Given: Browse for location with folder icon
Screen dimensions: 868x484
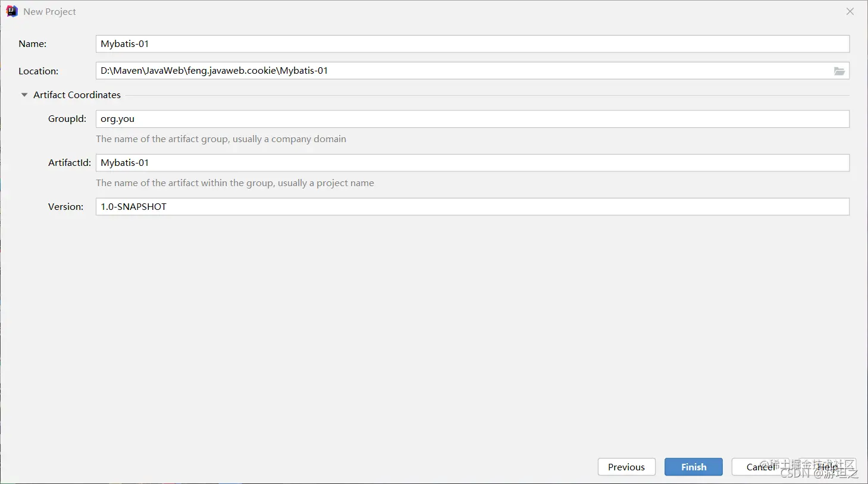Looking at the screenshot, I should coord(839,71).
